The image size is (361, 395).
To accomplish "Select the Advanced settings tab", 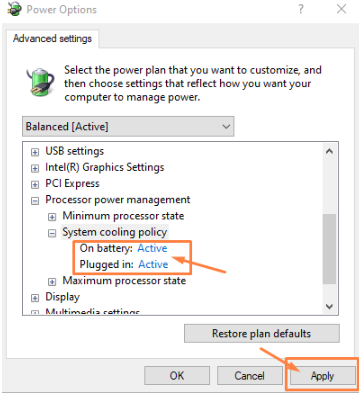I will click(x=52, y=39).
